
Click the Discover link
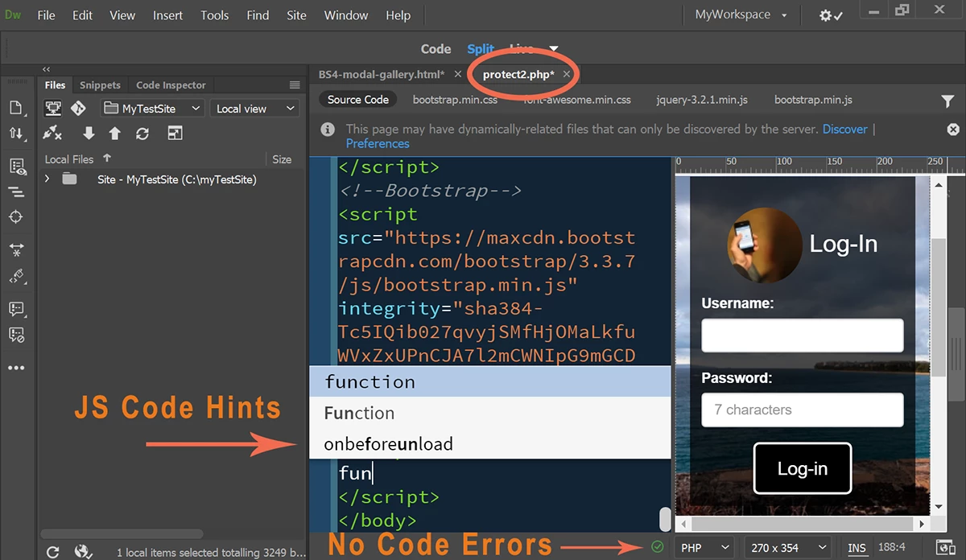coord(845,129)
